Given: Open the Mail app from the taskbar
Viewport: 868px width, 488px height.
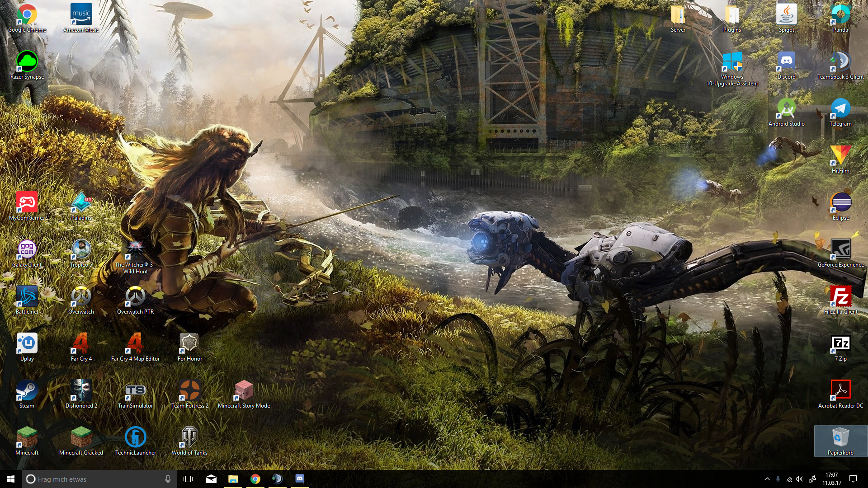Looking at the screenshot, I should click(211, 479).
